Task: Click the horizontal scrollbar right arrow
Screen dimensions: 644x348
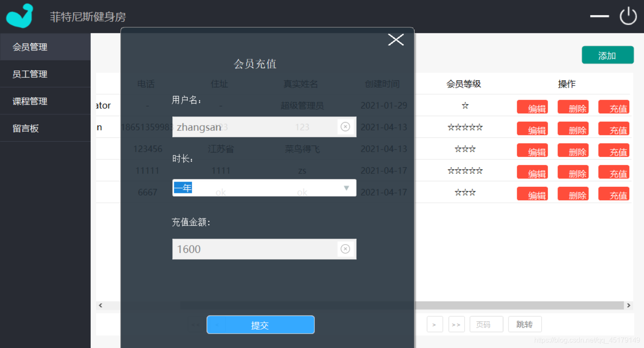Action: tap(628, 305)
